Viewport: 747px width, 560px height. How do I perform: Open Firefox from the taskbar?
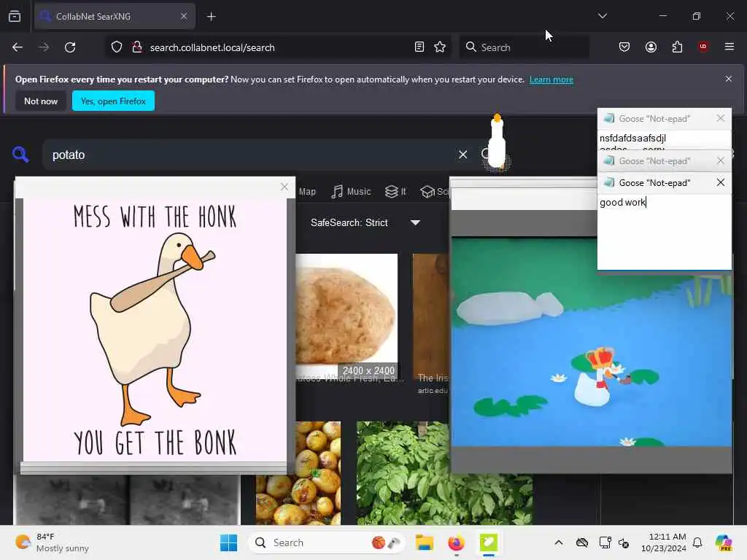click(456, 542)
